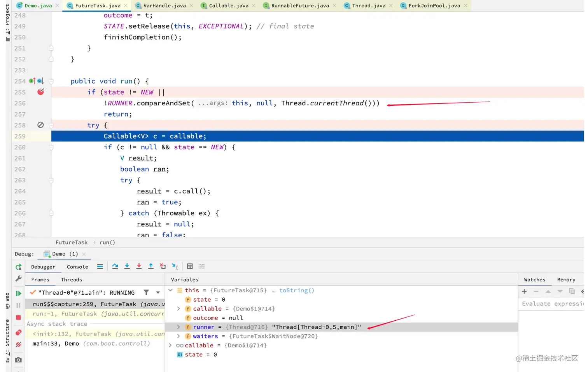Go to implemented method icon on line 254
The width and height of the screenshot is (588, 372).
pos(32,81)
